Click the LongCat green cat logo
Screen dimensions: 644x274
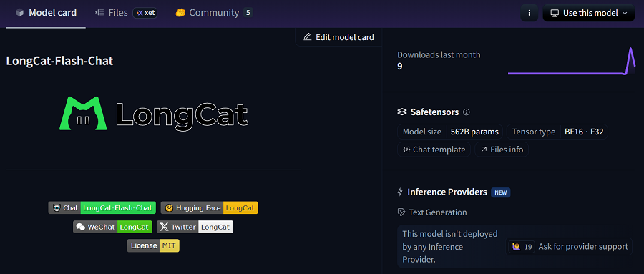coord(84,113)
